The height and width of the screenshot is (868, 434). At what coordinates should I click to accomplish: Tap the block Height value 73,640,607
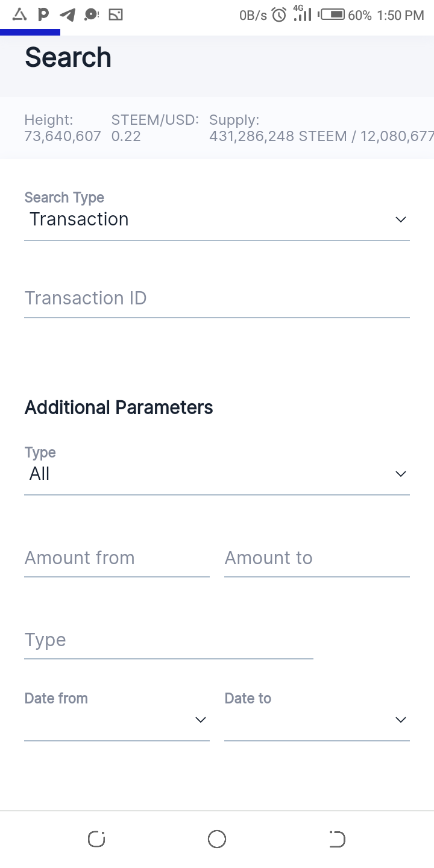point(63,136)
